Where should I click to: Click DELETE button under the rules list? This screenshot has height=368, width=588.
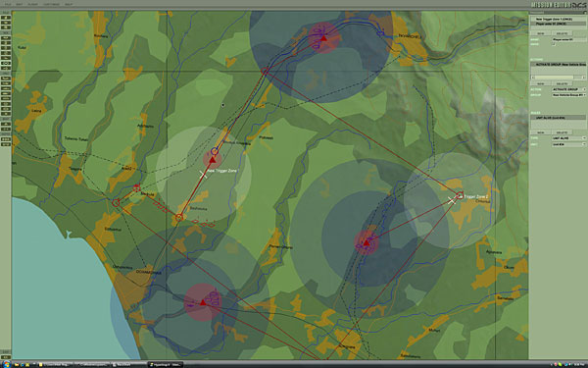[562, 132]
